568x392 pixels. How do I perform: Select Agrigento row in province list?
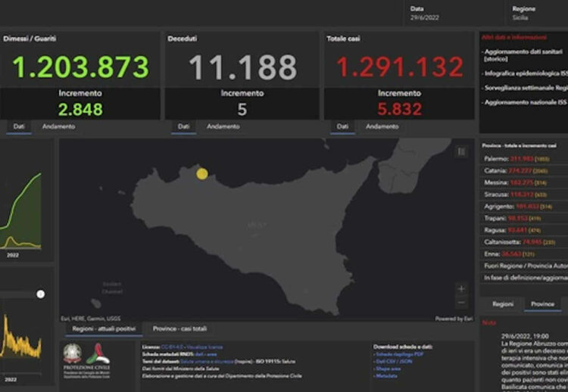pos(524,207)
